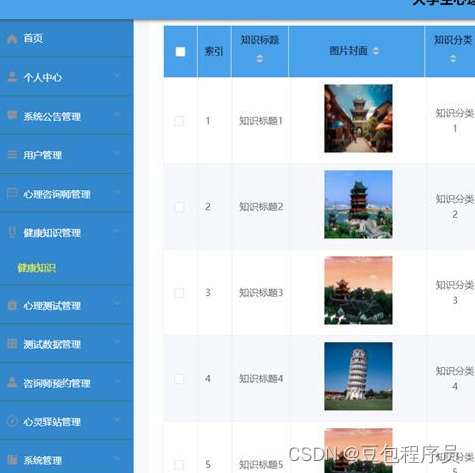Click the 知识分类 4 cell
The image size is (475, 473).
(455, 379)
